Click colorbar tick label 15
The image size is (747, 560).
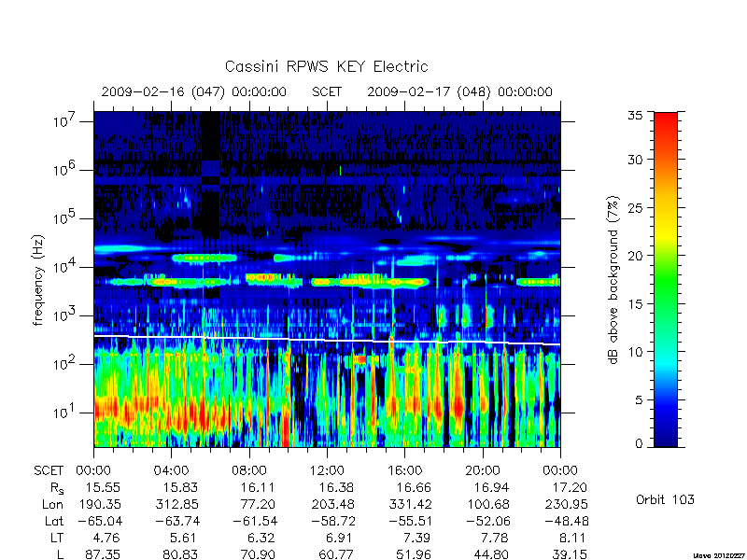click(x=635, y=303)
